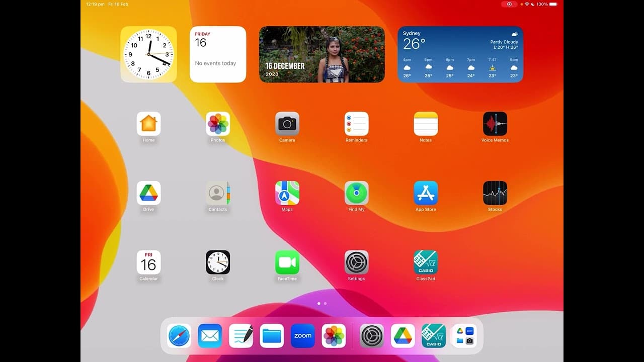The width and height of the screenshot is (644, 362).
Task: Open Mail in the dock
Action: (210, 336)
